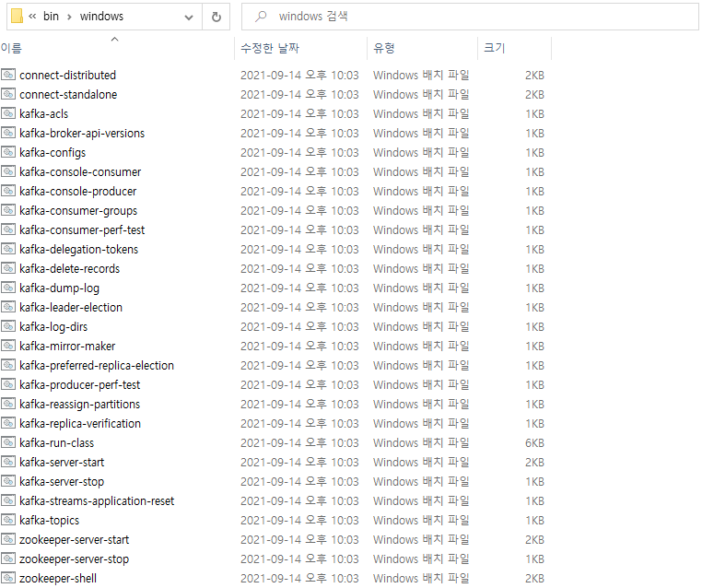Click the kafka-dump-log file icon
This screenshot has width=702, height=588.
(x=8, y=288)
